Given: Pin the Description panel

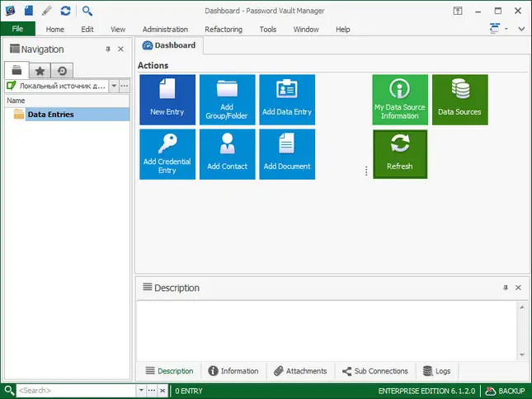Looking at the screenshot, I should (x=506, y=288).
